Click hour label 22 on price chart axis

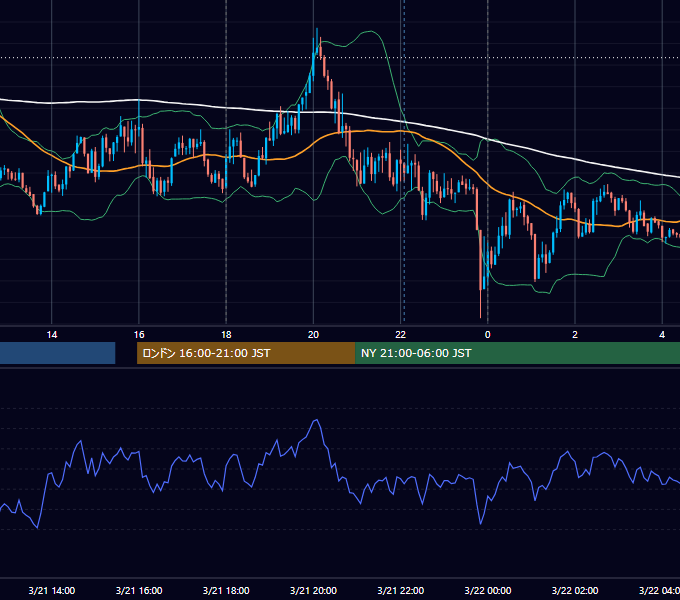(400, 335)
